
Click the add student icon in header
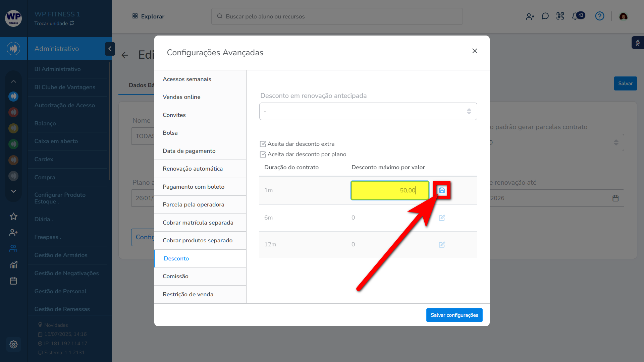[530, 16]
